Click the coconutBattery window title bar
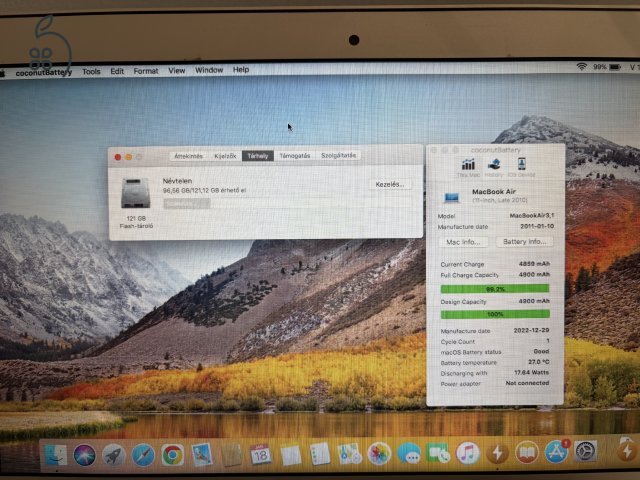The width and height of the screenshot is (640, 480). 496,150
